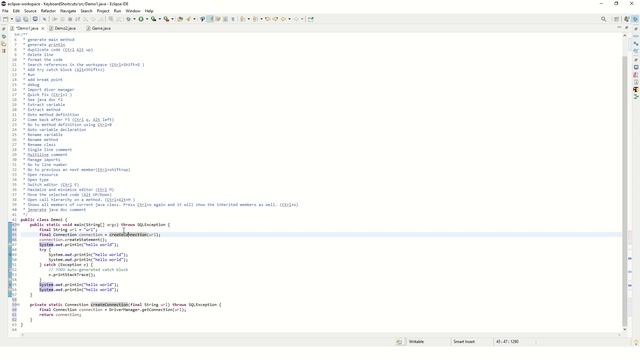Image resolution: width=640 pixels, height=360 pixels.
Task: Expand the Run launch dropdown arrow
Action: [x=147, y=19]
